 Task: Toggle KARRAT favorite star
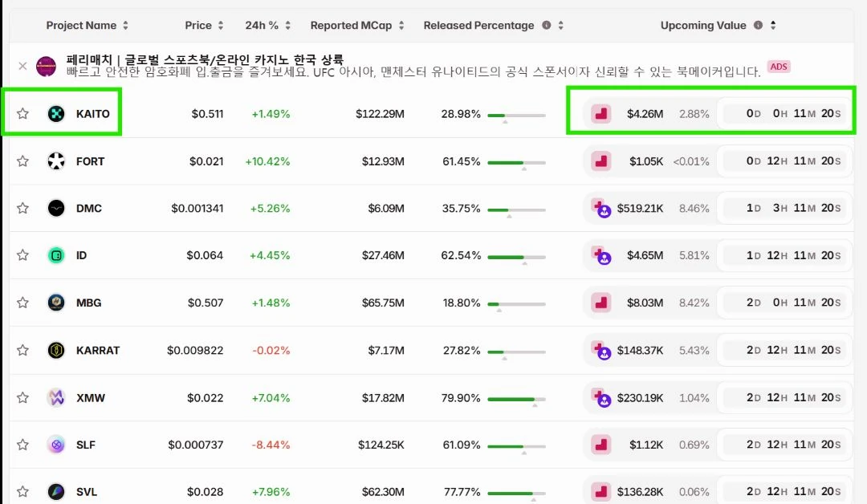[x=22, y=351]
